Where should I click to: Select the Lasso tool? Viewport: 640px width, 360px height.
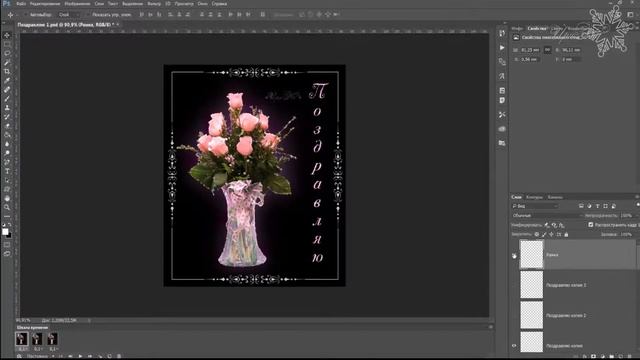(7, 53)
